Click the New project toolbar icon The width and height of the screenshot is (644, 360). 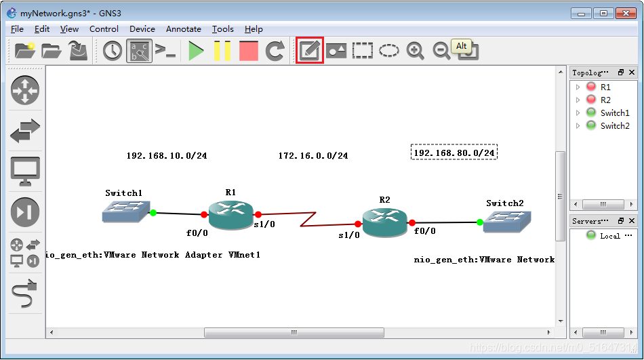tap(24, 51)
